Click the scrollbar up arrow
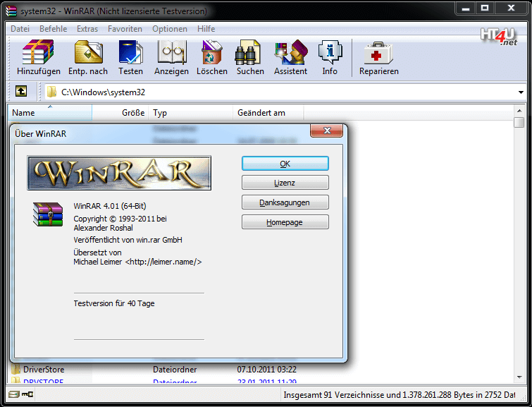532x407 pixels. pos(519,111)
